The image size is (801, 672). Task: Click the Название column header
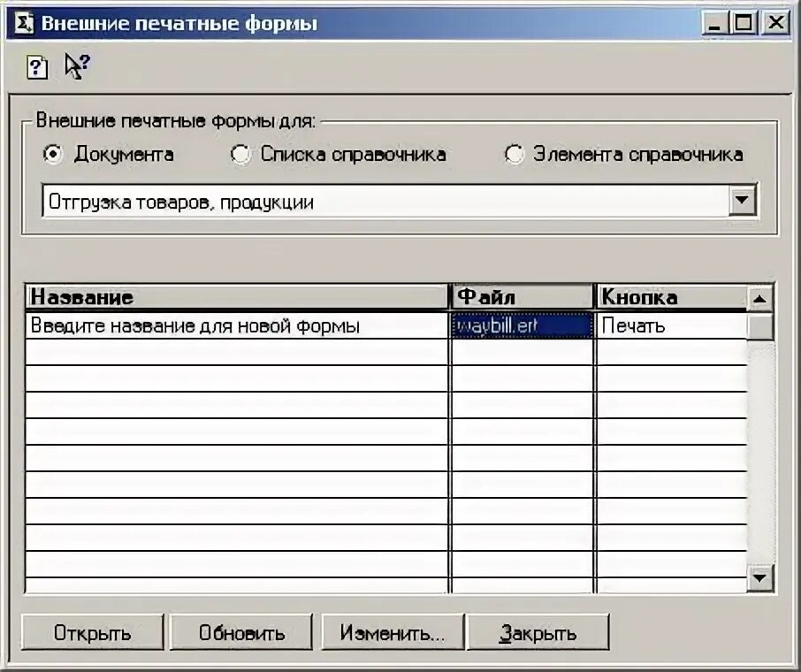[x=237, y=297]
